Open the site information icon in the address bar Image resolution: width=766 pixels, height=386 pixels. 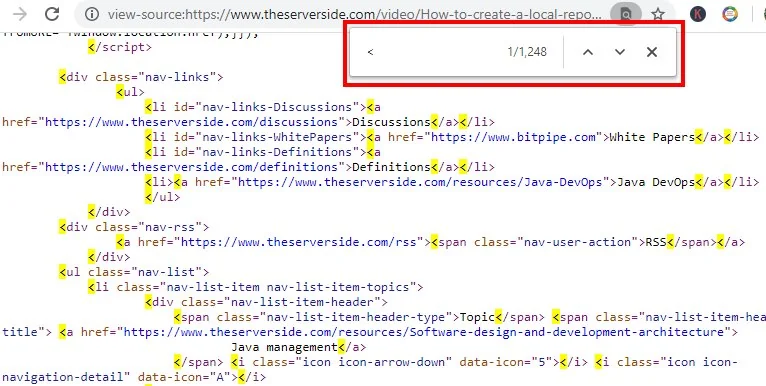[x=91, y=14]
